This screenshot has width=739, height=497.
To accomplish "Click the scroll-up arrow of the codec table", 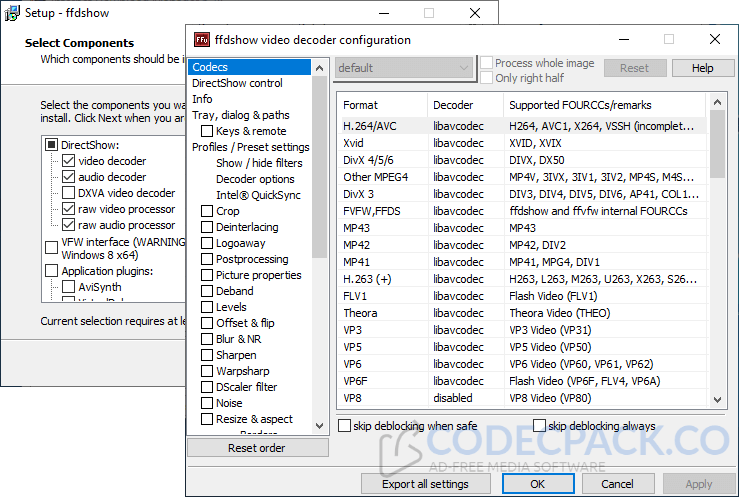I will pos(717,102).
